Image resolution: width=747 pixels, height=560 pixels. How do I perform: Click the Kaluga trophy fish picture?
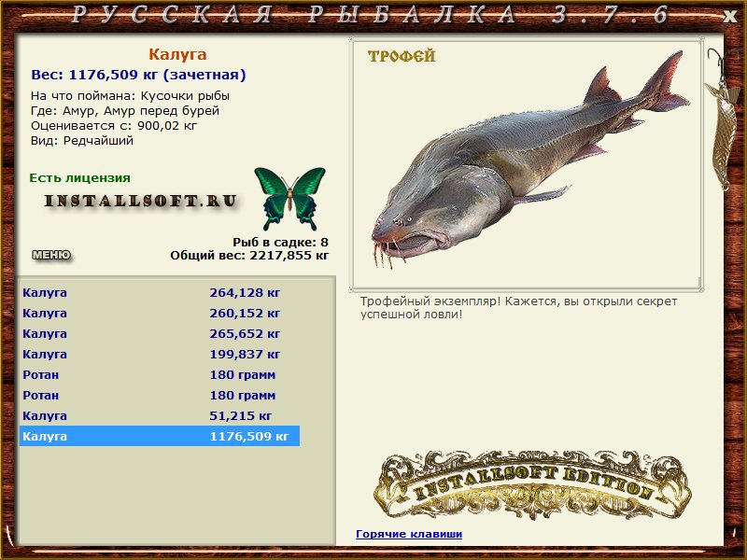[529, 160]
